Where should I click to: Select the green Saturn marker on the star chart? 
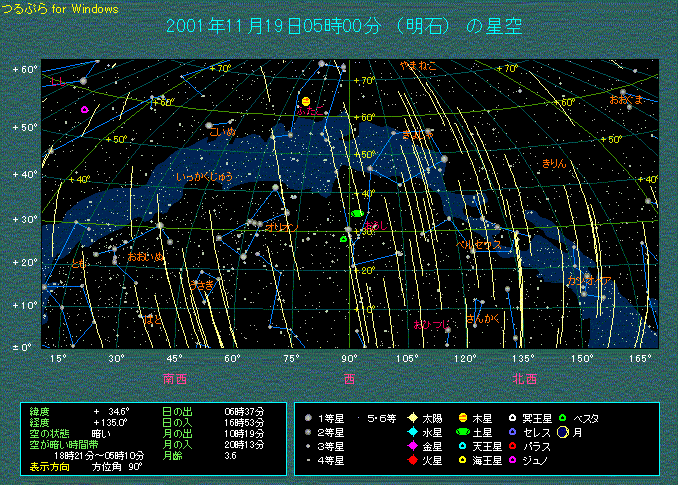(x=357, y=214)
